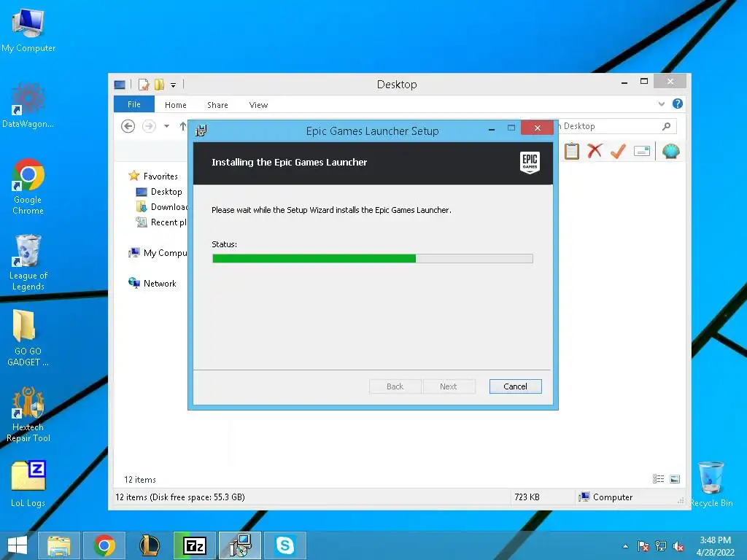Open Chrome from taskbar
The height and width of the screenshot is (560, 747).
coord(104,545)
